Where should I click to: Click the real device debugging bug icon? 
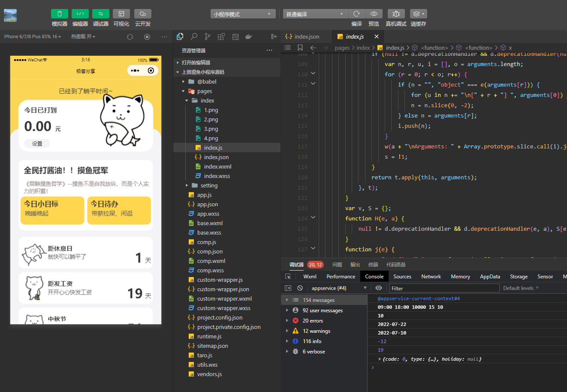(396, 14)
